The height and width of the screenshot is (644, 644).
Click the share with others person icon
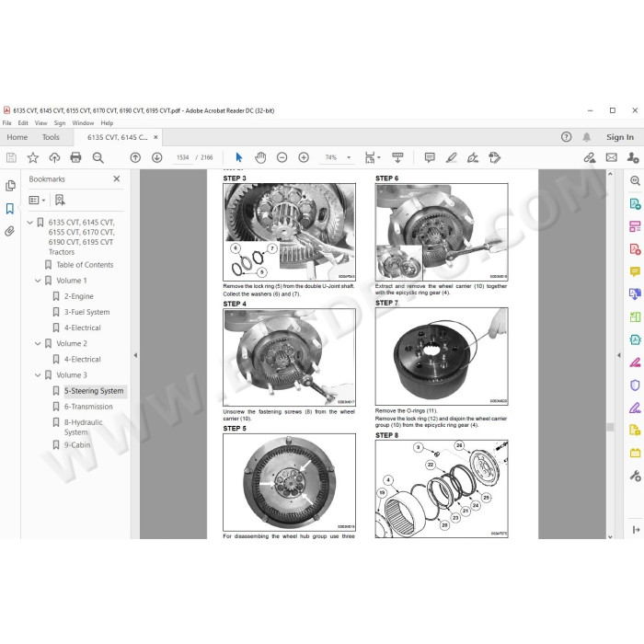click(x=633, y=157)
